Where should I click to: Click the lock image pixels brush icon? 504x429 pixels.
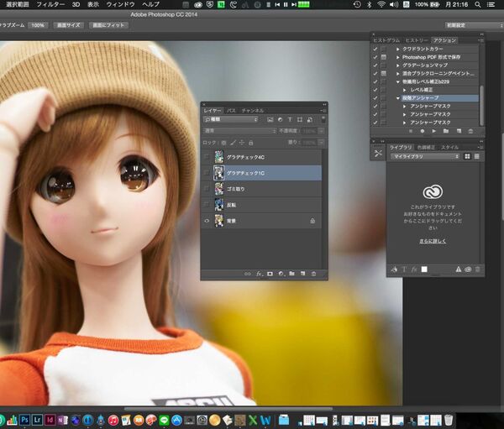[x=233, y=143]
